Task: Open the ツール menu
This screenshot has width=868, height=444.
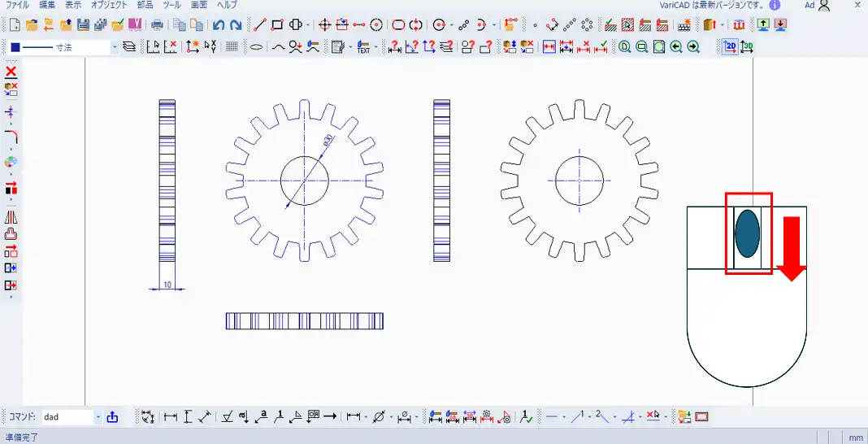Action: (171, 5)
